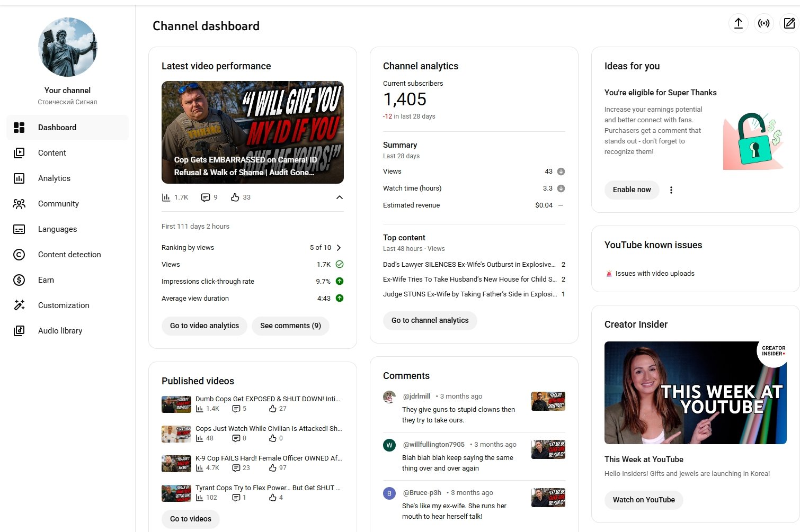Open Content detection copyright icon
Viewport: 800px width, 532px height.
tap(19, 255)
